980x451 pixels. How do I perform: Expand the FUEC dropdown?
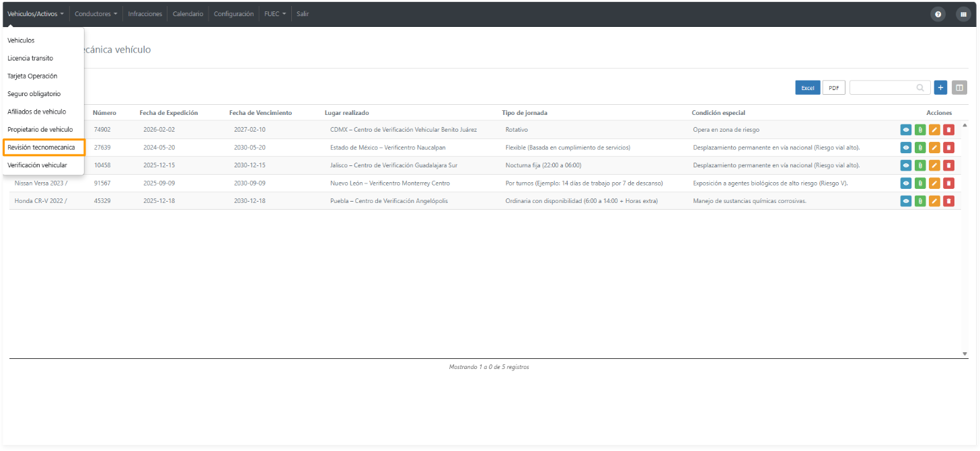(x=275, y=14)
